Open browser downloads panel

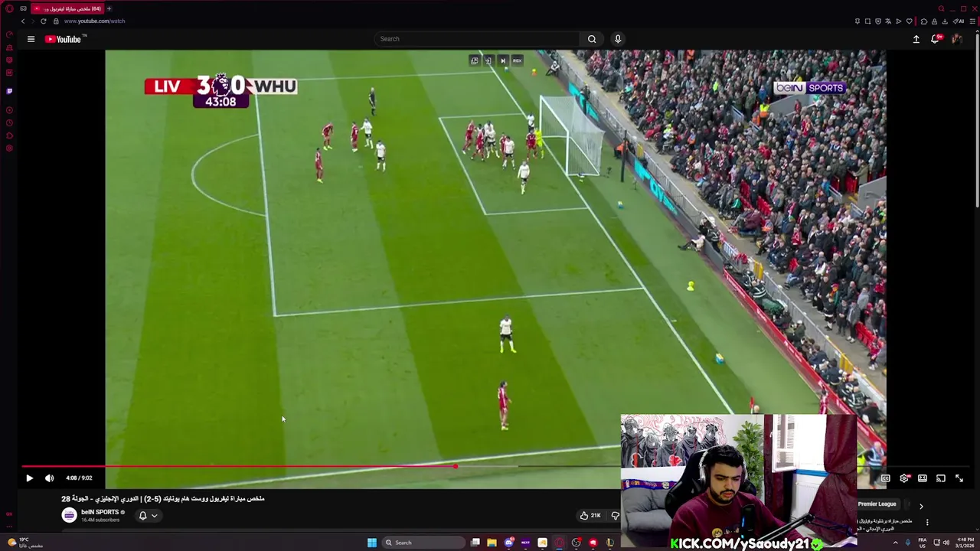945,21
